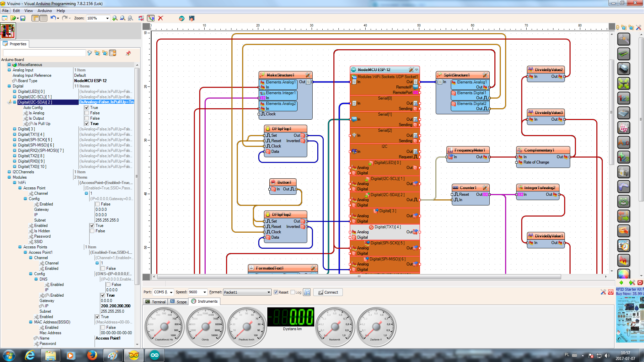Toggle the wire routing mode icon
This screenshot has width=644, height=362.
(151, 18)
